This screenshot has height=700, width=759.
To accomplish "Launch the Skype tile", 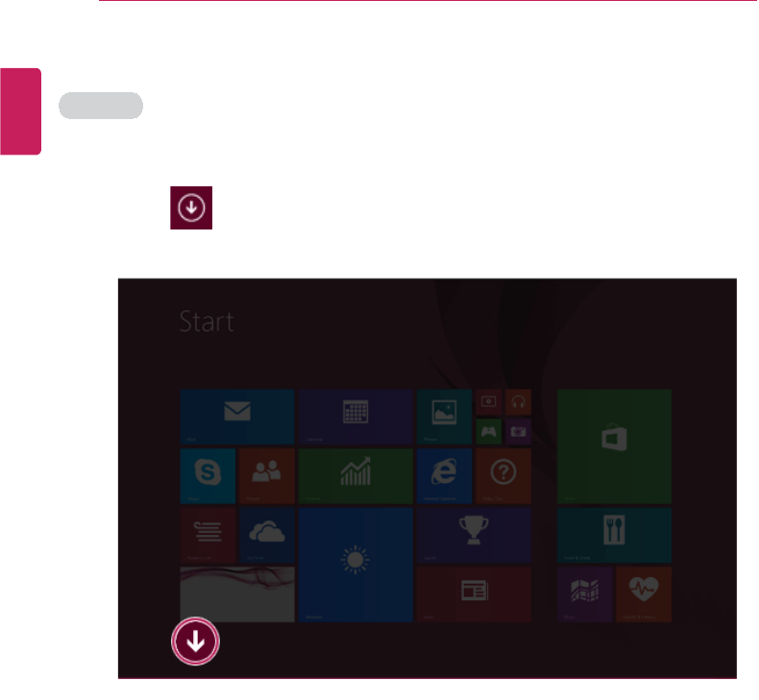I will pos(208,476).
